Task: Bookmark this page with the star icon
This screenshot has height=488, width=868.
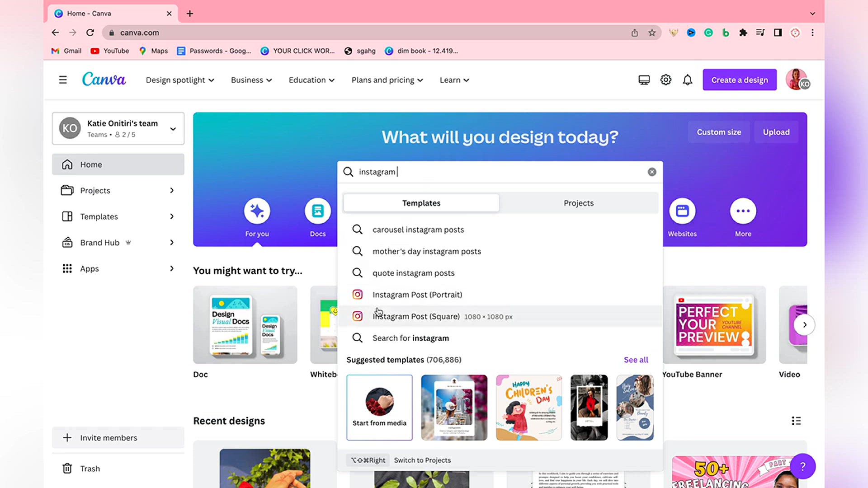Action: [652, 33]
